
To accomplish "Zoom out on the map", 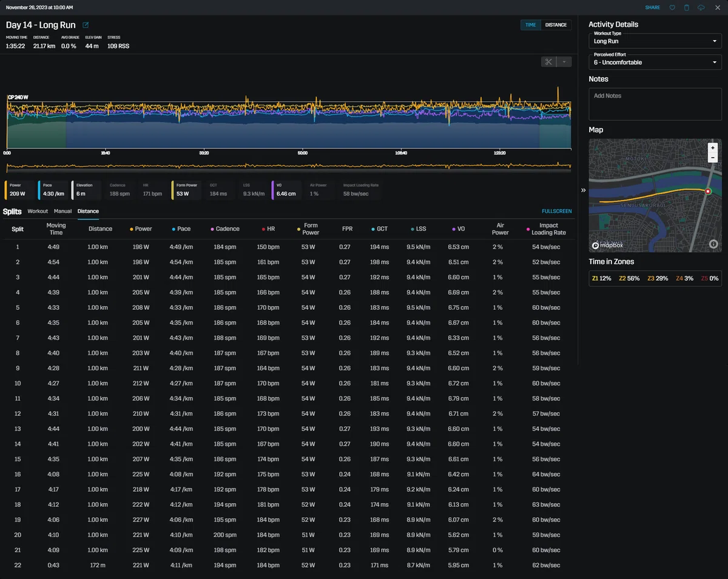I will (x=713, y=158).
